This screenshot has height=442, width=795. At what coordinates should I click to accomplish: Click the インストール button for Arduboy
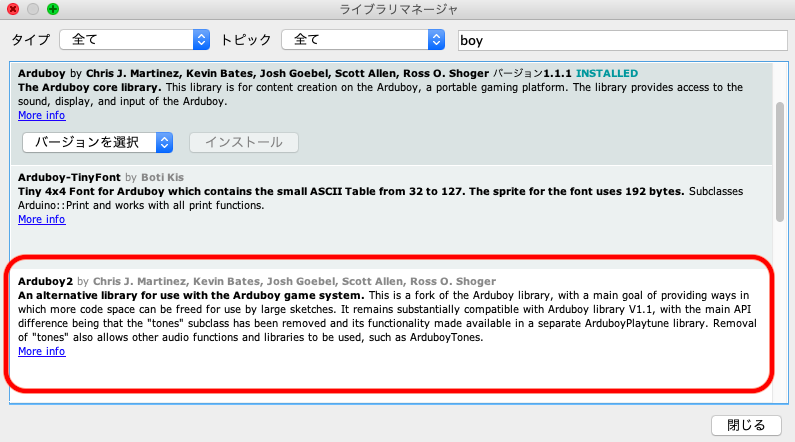click(x=244, y=142)
